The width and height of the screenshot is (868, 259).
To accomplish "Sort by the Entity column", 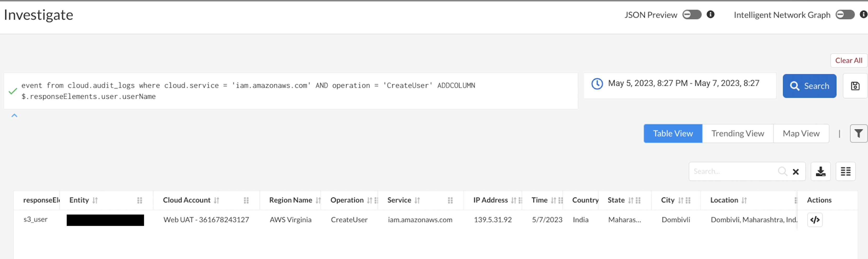I will coord(95,201).
